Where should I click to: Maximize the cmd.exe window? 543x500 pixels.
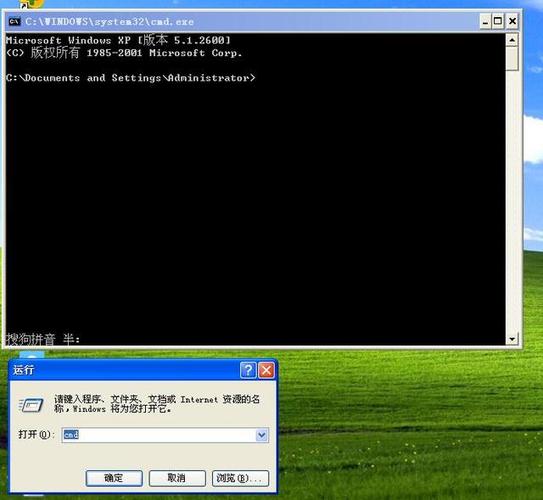tap(498, 22)
